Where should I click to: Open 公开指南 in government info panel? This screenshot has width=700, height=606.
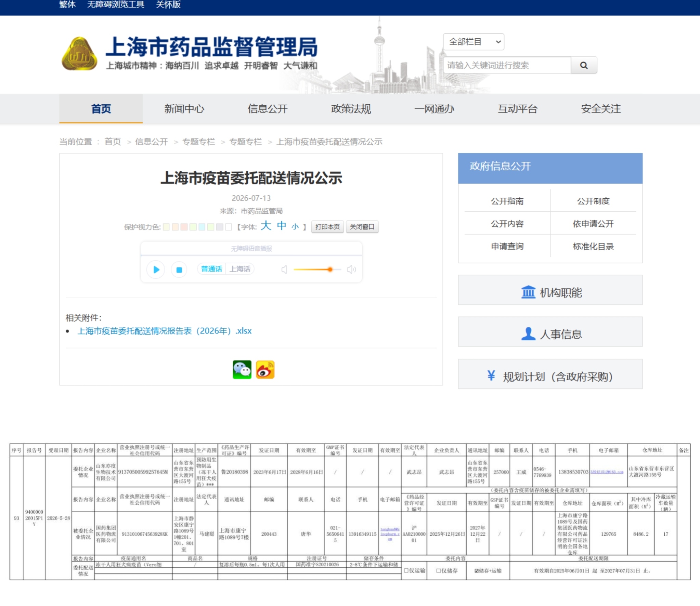(x=507, y=201)
